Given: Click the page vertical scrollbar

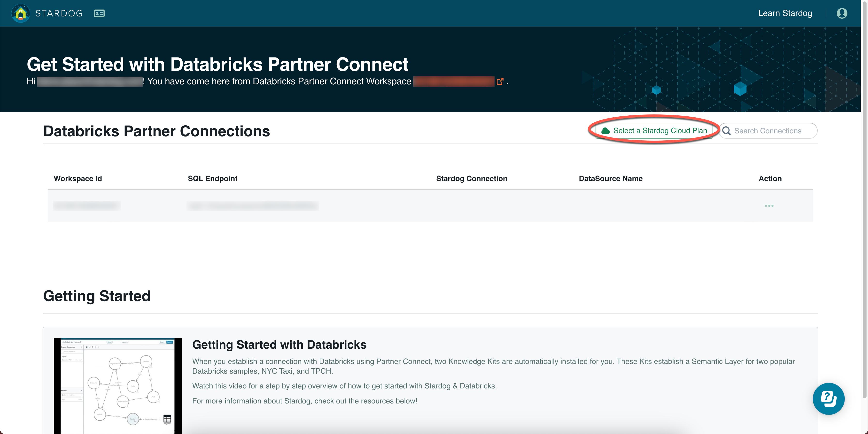Looking at the screenshot, I should (864, 202).
